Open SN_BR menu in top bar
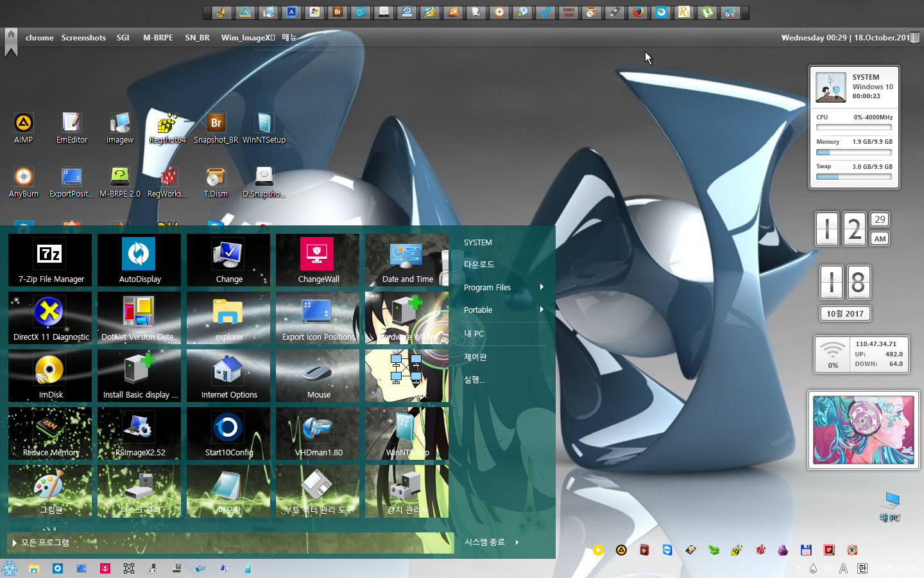 click(x=198, y=38)
